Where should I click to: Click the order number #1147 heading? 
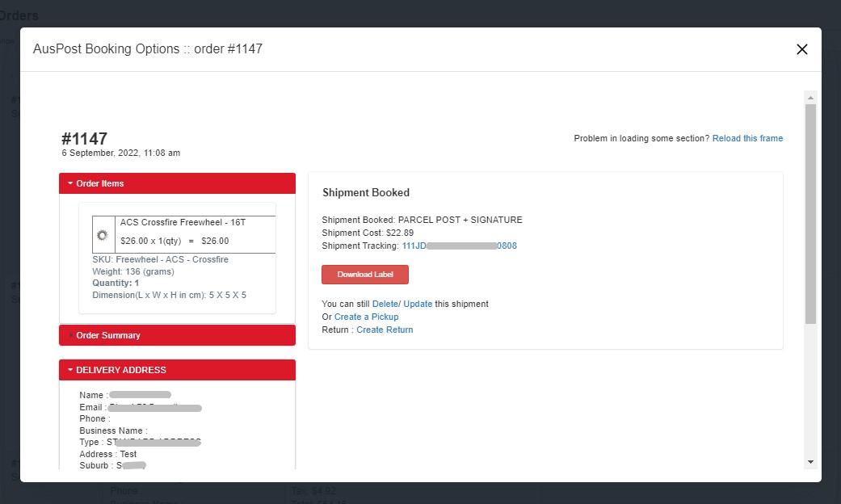pyautogui.click(x=84, y=139)
